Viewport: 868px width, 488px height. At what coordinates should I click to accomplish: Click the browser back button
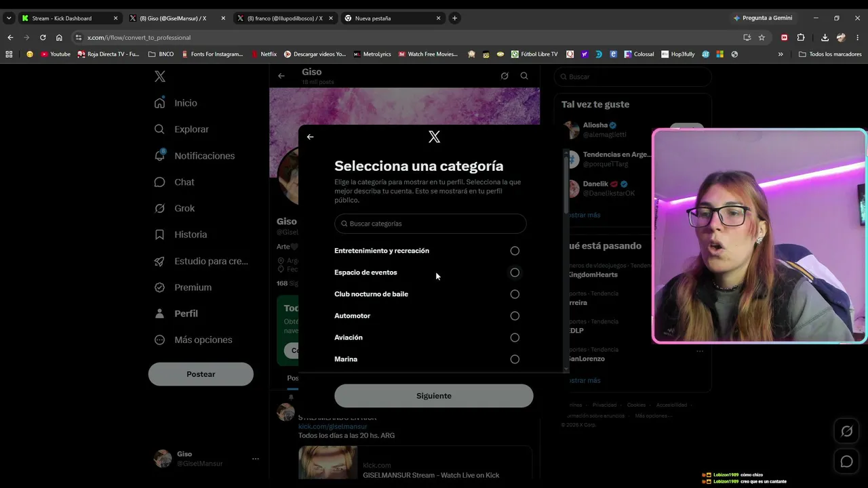pyautogui.click(x=10, y=37)
